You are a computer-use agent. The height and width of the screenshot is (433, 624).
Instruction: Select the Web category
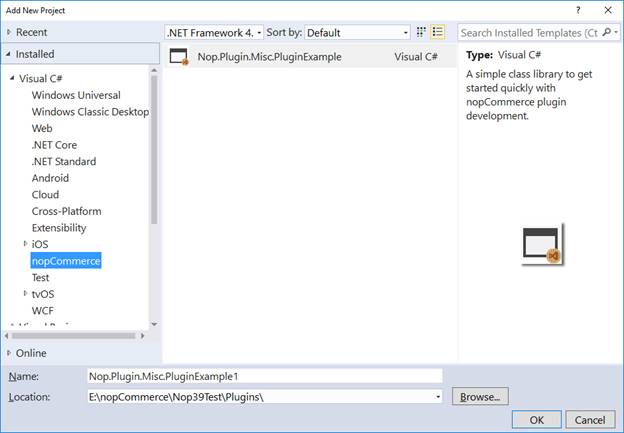42,128
